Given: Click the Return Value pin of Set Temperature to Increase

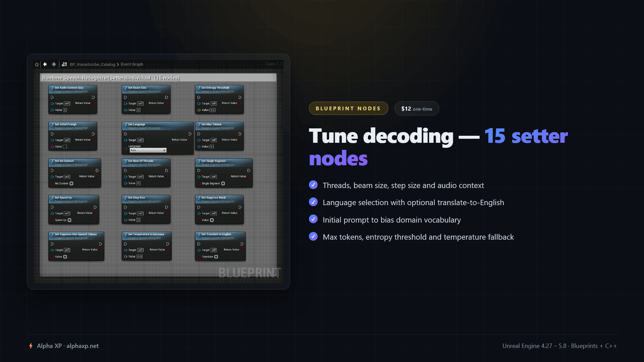Looking at the screenshot, I should point(167,250).
